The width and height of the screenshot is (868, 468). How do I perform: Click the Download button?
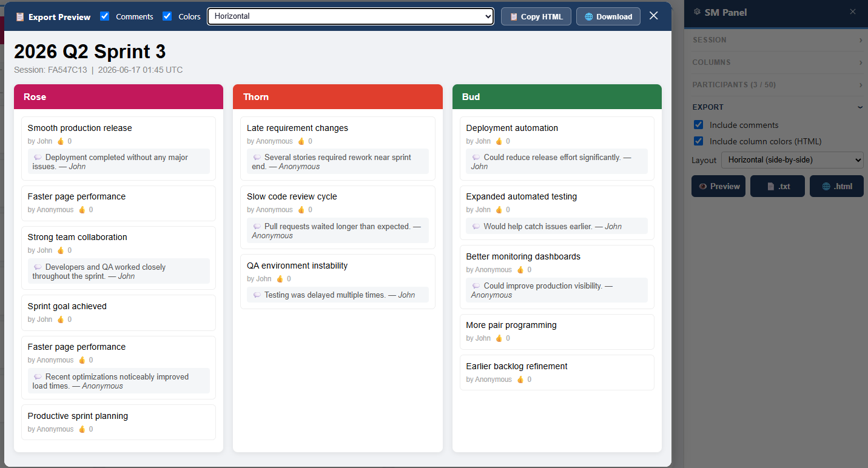(608, 16)
